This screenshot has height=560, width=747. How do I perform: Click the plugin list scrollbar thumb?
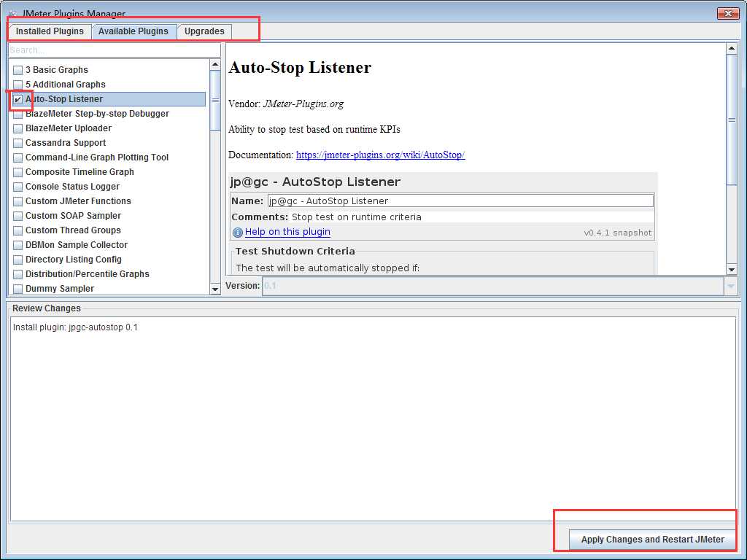tap(215, 100)
